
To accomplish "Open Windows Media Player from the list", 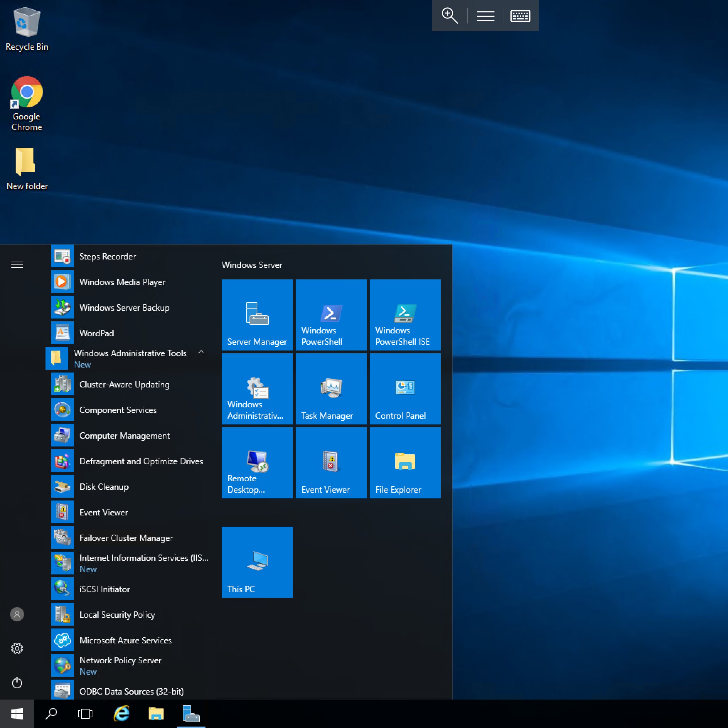I will 122,282.
